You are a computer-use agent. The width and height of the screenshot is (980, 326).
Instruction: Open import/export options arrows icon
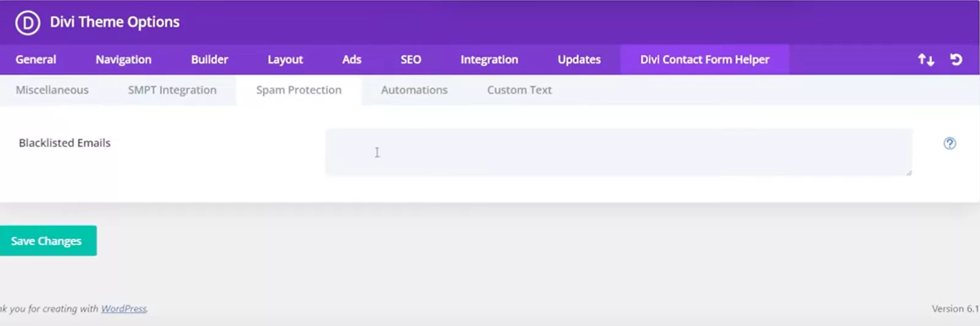(x=925, y=59)
